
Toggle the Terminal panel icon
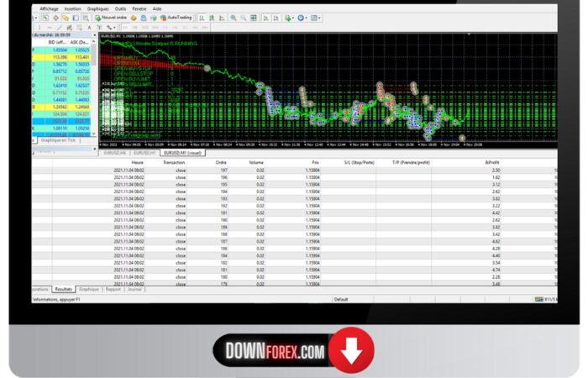[76, 18]
